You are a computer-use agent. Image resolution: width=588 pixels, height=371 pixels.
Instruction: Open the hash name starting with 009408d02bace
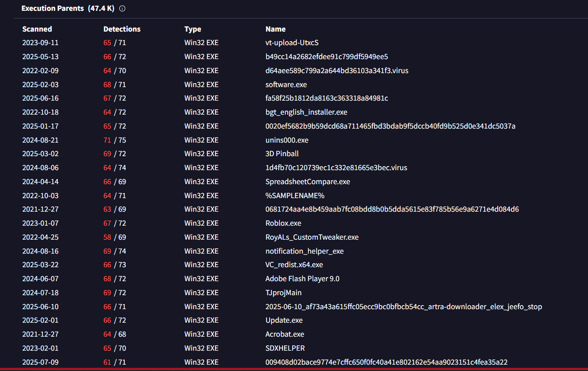point(387,362)
